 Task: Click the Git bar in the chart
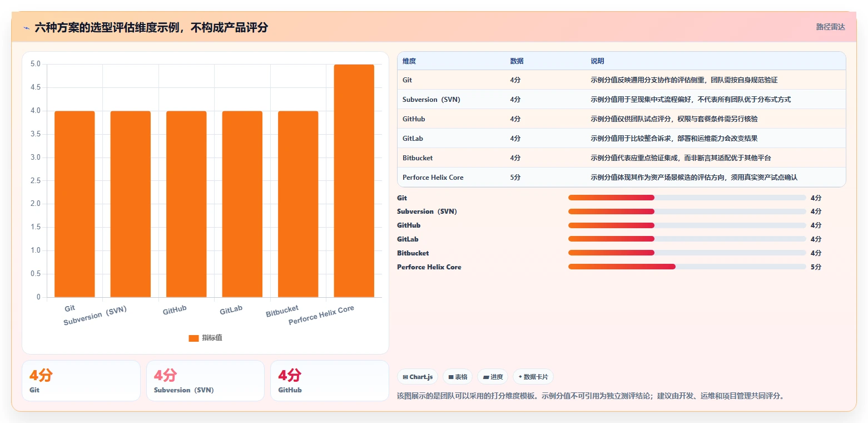click(x=75, y=204)
